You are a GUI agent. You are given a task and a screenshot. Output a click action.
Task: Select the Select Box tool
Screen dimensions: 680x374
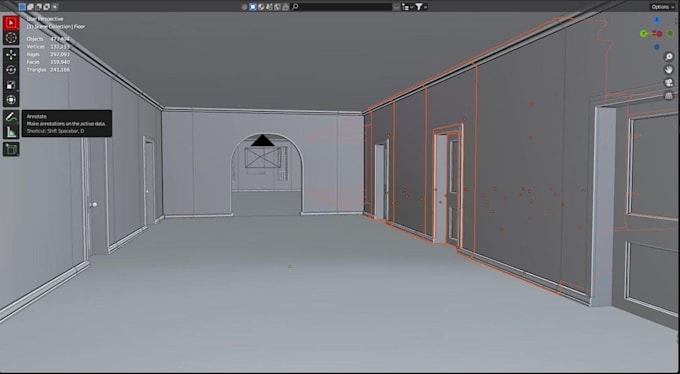point(11,23)
